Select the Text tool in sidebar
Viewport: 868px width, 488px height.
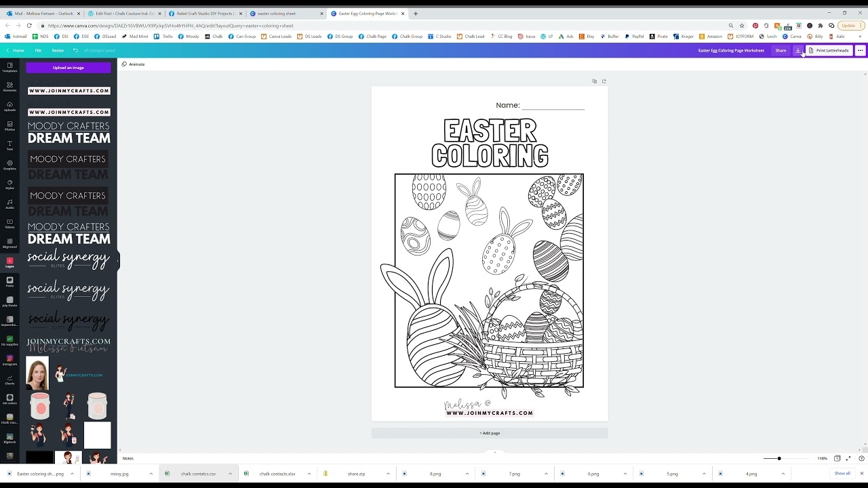click(9, 145)
